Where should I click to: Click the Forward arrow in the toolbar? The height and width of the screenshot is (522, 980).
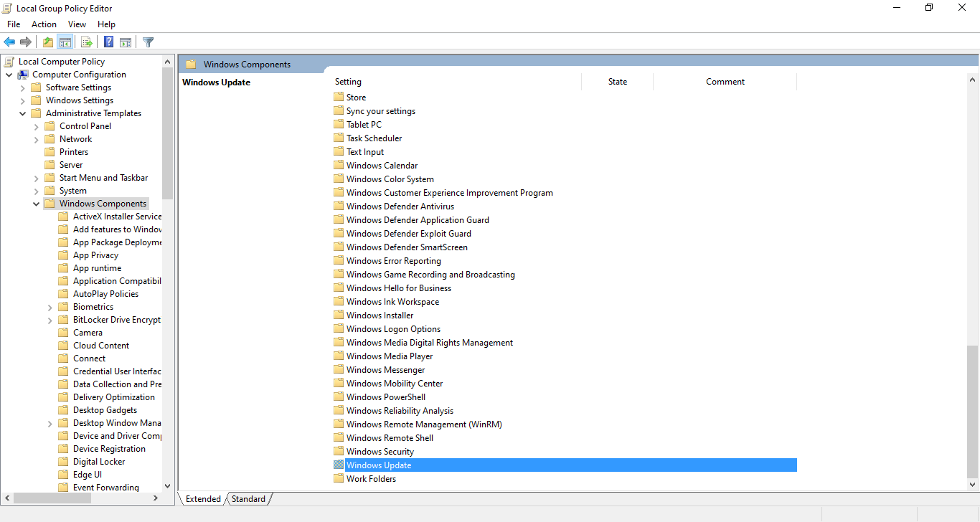coord(26,42)
